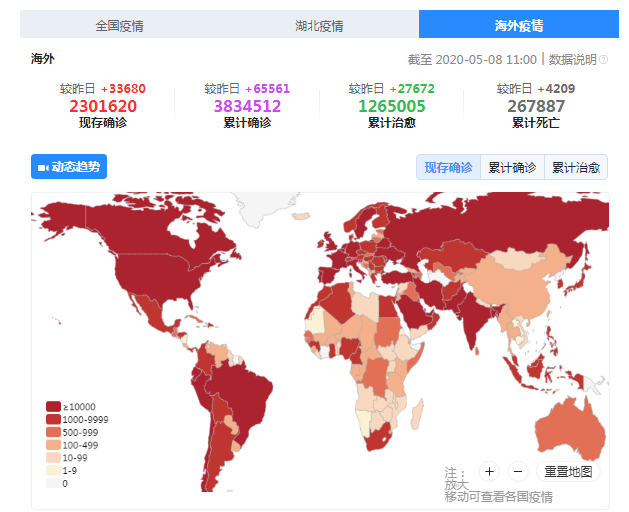629x512 pixels.
Task: Select Greenland on the map
Action: (259, 205)
